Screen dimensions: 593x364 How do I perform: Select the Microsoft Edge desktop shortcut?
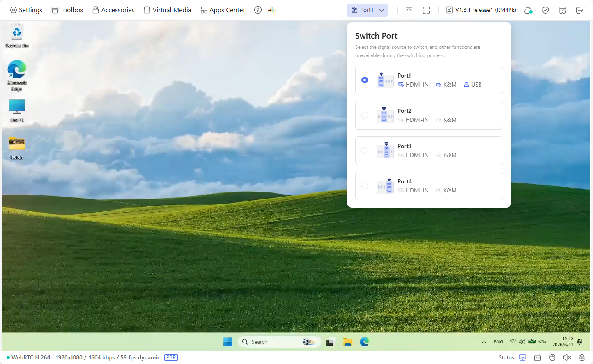pos(17,76)
